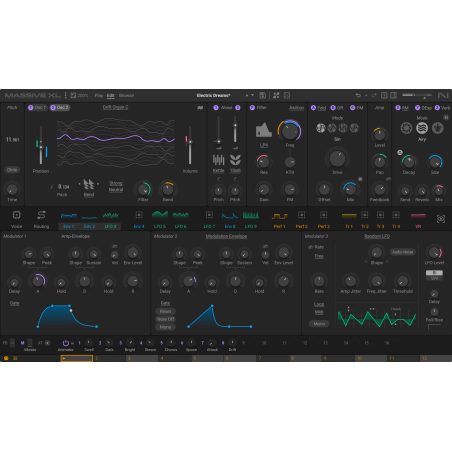Open the Drift Organ C wavetable menu
Viewport: 452px width, 452px height.
[115, 107]
